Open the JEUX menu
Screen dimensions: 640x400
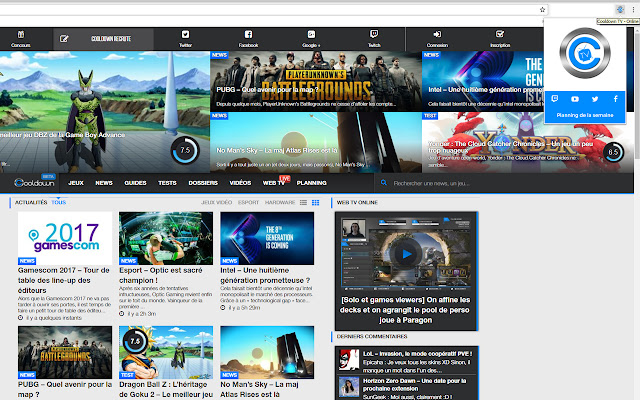76,183
